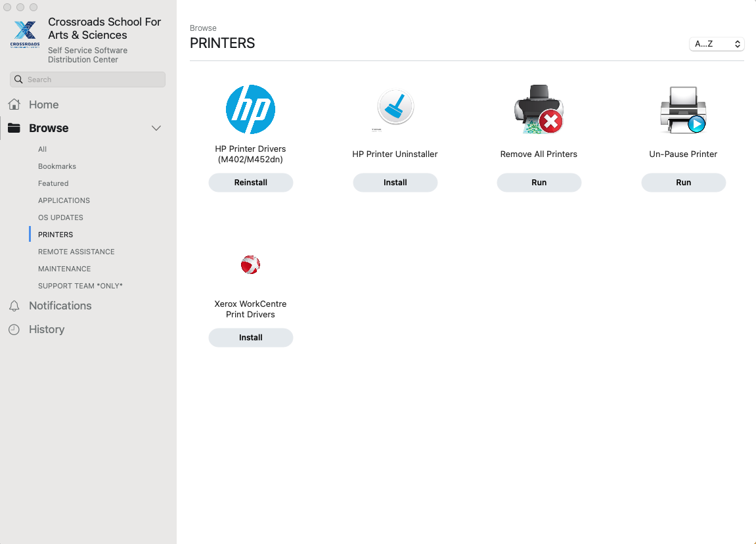Screen dimensions: 756x544
Task: Open the OS UPDATES category
Action: pos(60,218)
